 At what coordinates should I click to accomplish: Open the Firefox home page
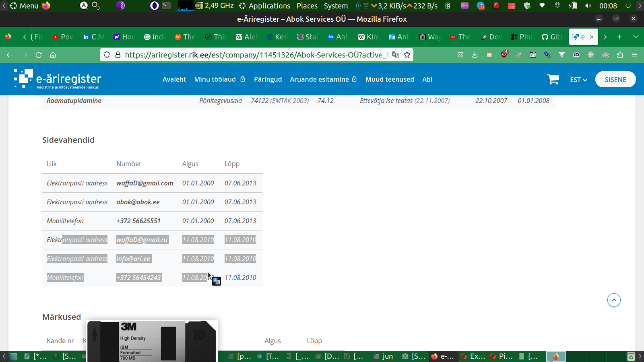coord(53,55)
